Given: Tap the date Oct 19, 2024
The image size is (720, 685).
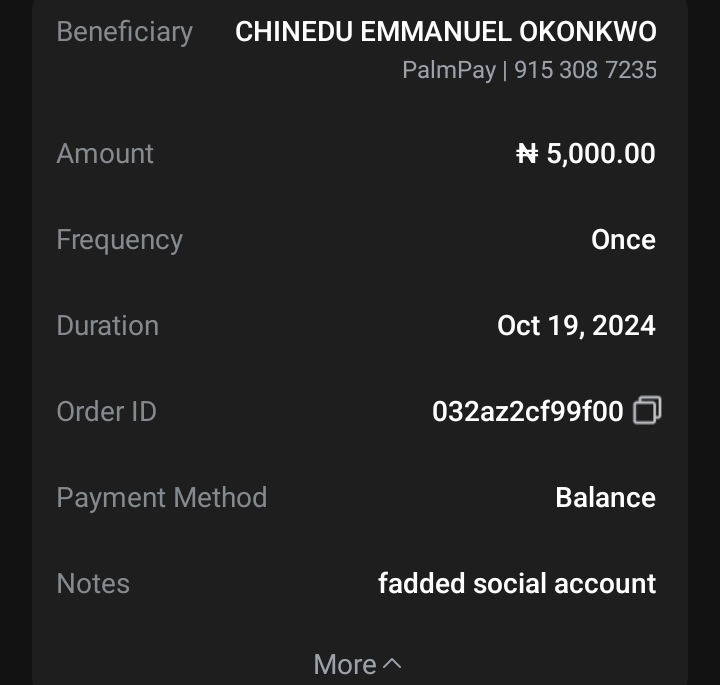Looking at the screenshot, I should coord(576,326).
